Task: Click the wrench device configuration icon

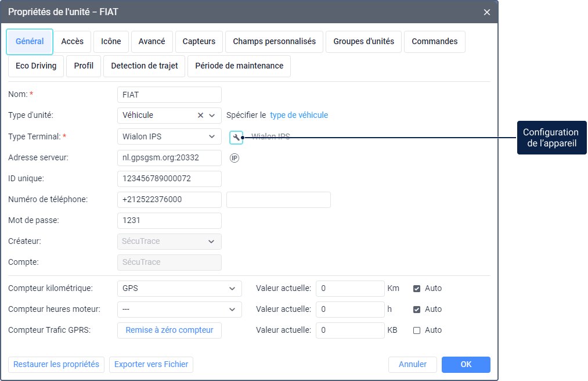Action: tap(236, 137)
